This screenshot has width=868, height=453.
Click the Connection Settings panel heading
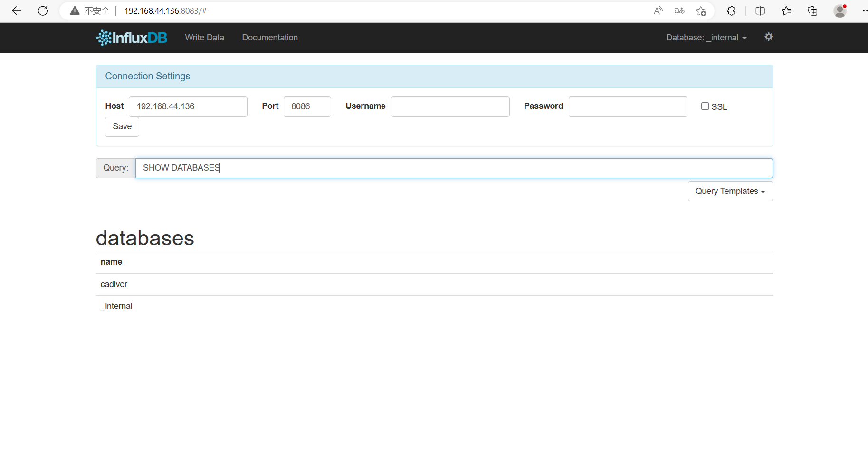pyautogui.click(x=148, y=76)
